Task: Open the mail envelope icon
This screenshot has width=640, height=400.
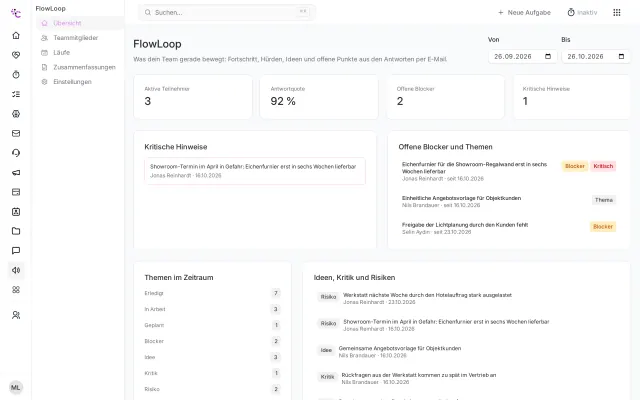Action: (x=16, y=133)
